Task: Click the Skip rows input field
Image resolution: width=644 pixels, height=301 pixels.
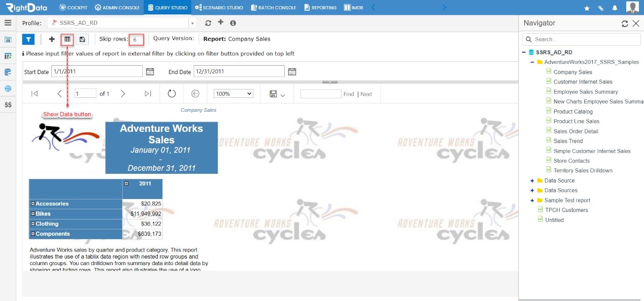Action: [136, 40]
